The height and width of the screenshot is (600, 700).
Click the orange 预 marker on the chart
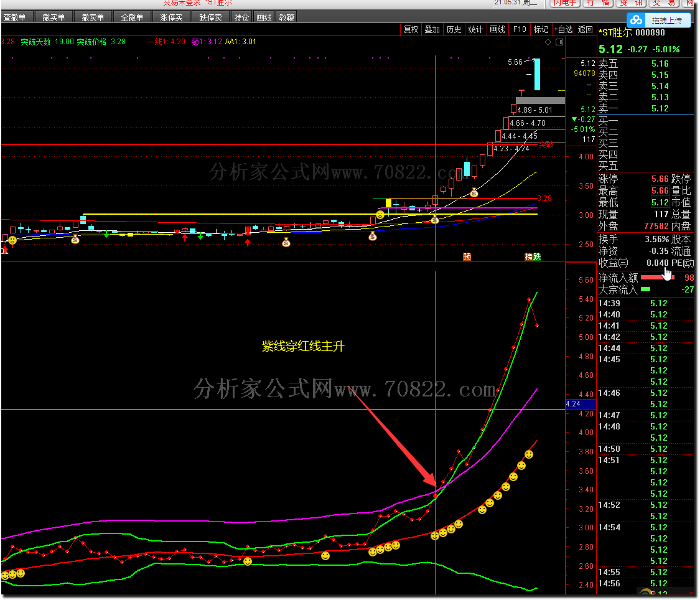click(467, 256)
